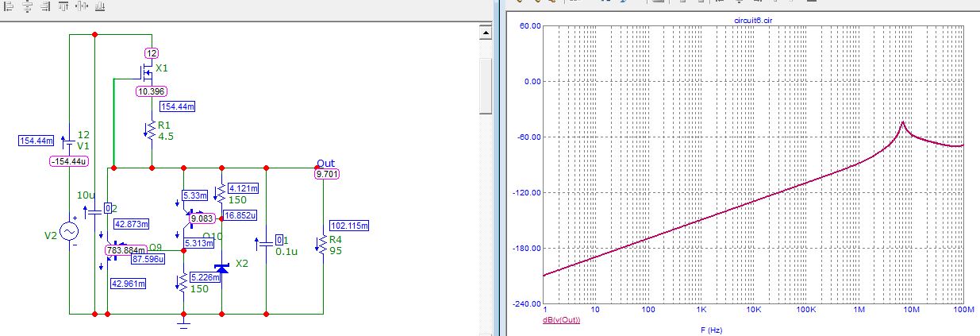Click the 5.33m current value

(x=195, y=195)
